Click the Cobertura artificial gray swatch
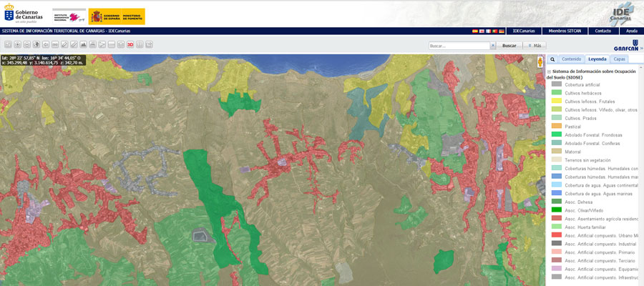The width and height of the screenshot is (644, 286). [x=557, y=84]
